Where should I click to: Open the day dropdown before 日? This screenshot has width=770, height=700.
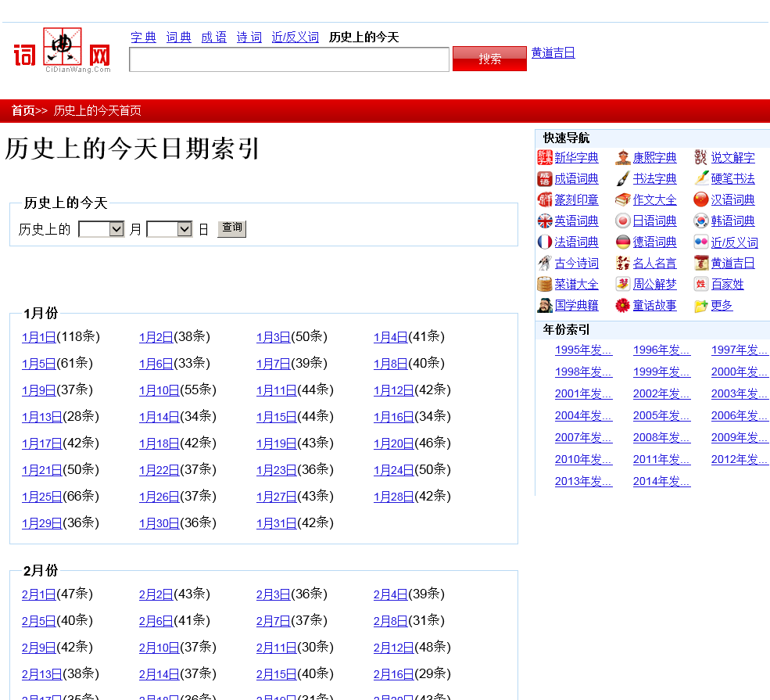pyautogui.click(x=170, y=229)
